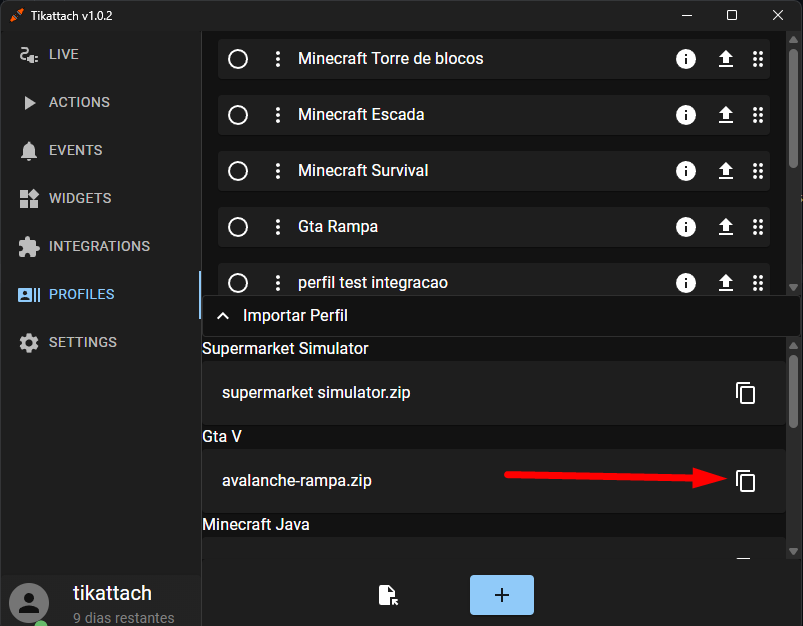This screenshot has width=803, height=626.
Task: Select the Minecraft Torre de blocos profile radio
Action: pyautogui.click(x=238, y=59)
